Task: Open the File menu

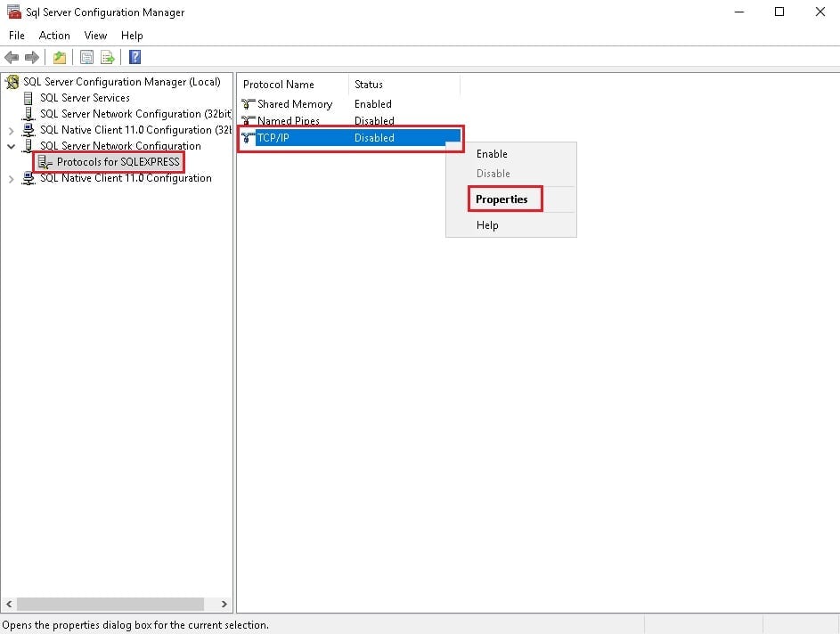Action: pos(17,36)
